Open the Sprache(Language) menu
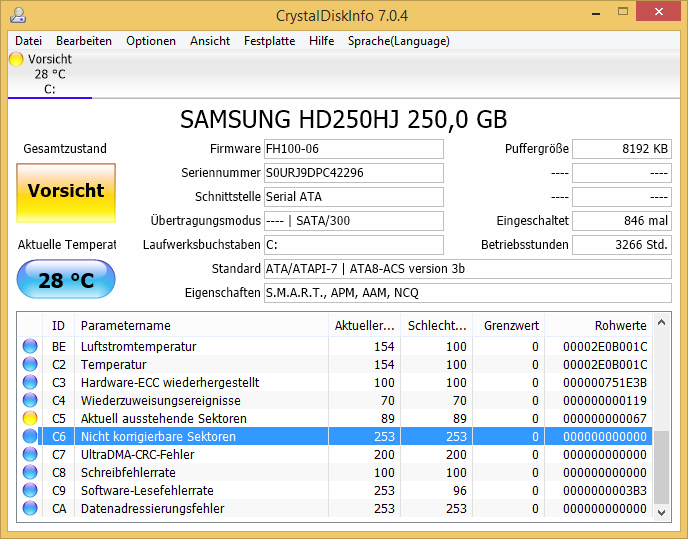Screen dimensions: 688x539 pos(399,41)
